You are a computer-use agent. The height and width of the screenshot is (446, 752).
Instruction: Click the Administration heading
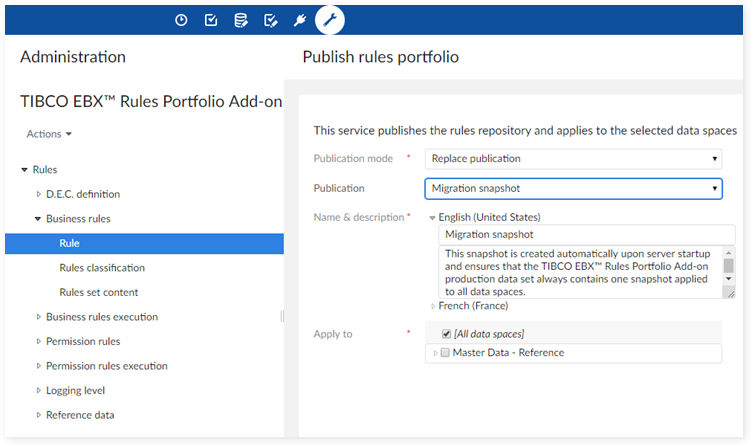[73, 57]
